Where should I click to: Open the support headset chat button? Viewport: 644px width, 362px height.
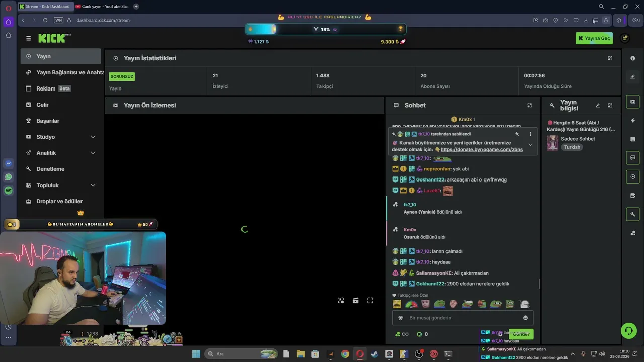coord(628,330)
